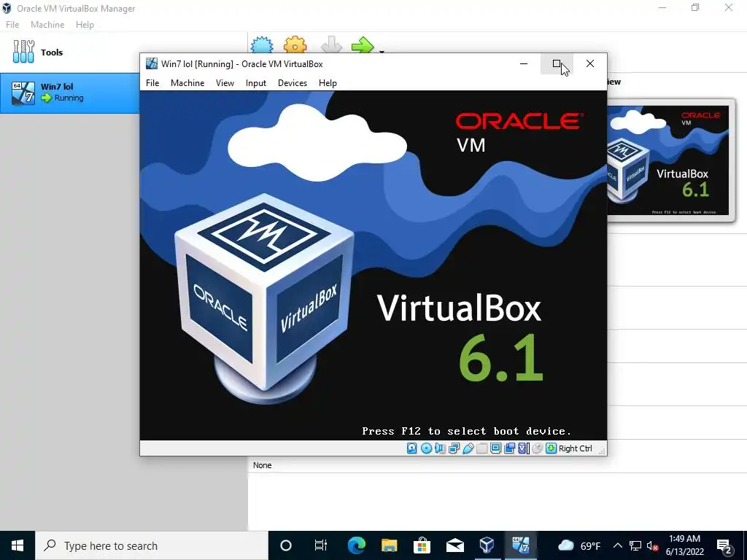This screenshot has height=560, width=747.
Task: Open File Explorer from the taskbar
Action: click(x=390, y=545)
